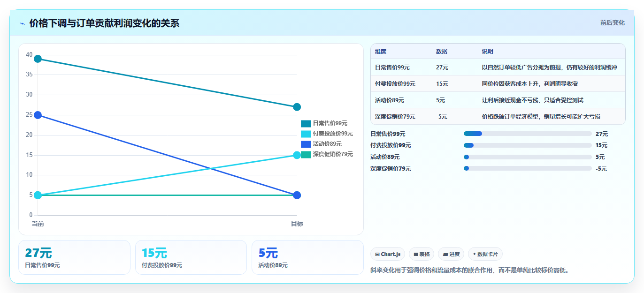The height and width of the screenshot is (293, 644).
Task: Toggle the 付费投放价99元 legend color swatch
Action: tap(306, 134)
